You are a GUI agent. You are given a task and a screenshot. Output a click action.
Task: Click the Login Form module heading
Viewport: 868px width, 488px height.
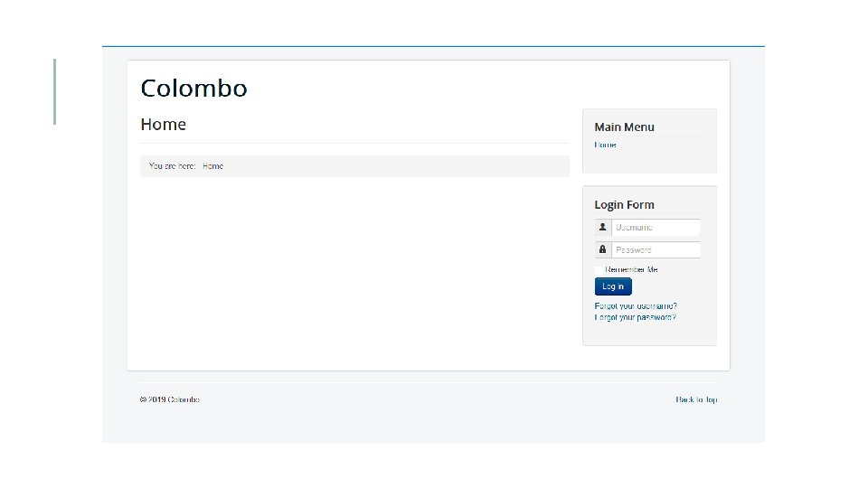pyautogui.click(x=625, y=205)
